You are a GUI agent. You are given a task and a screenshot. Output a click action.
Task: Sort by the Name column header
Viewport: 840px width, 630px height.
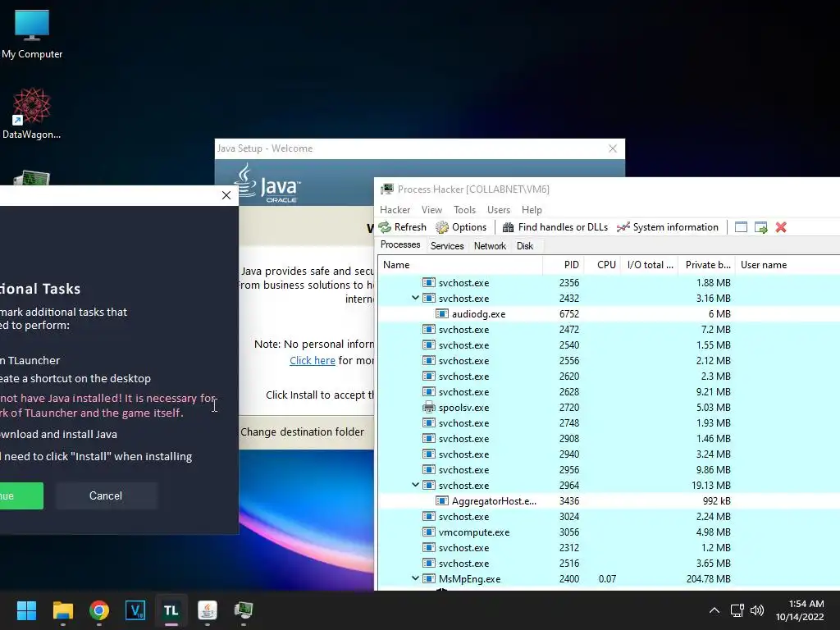pyautogui.click(x=460, y=265)
